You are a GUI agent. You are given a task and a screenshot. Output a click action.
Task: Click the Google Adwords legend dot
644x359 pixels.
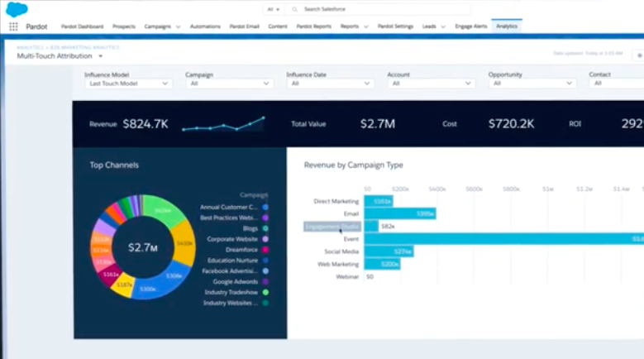(x=265, y=282)
